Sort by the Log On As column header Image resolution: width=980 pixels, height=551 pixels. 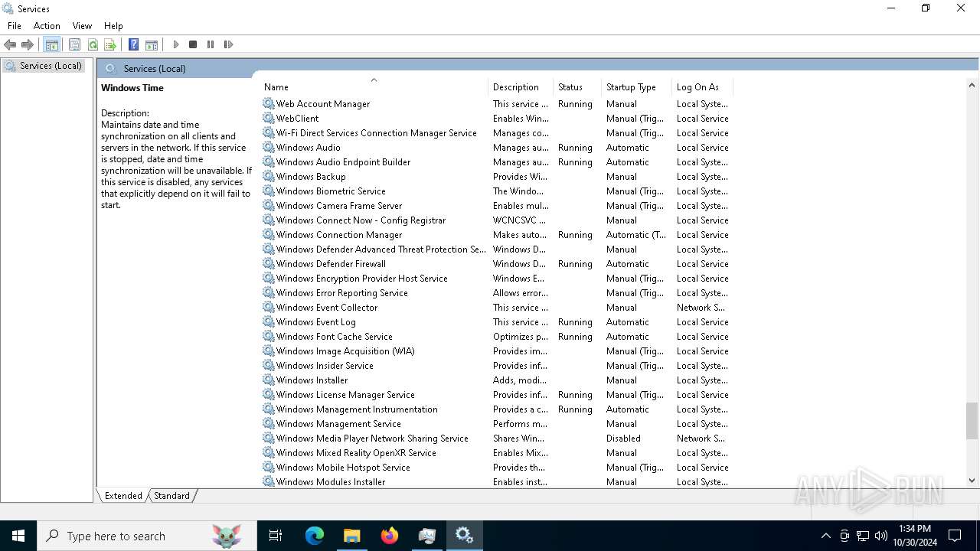[701, 86]
